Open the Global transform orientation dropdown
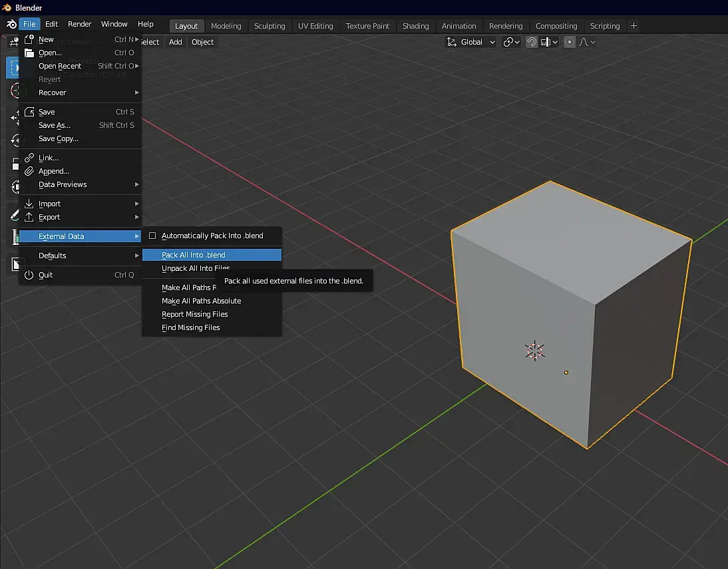Screen dimensions: 728x569 pyautogui.click(x=472, y=42)
